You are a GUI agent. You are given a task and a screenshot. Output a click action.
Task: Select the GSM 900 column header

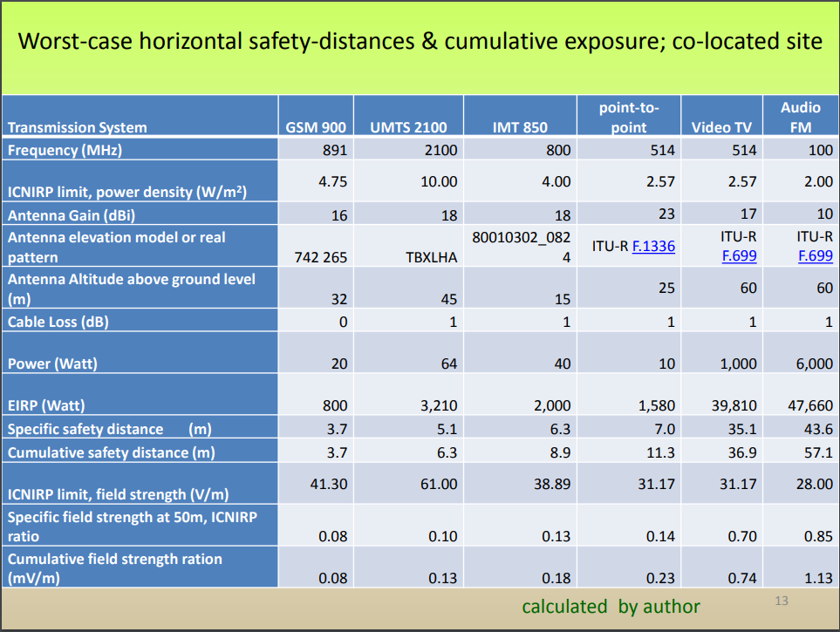(316, 127)
